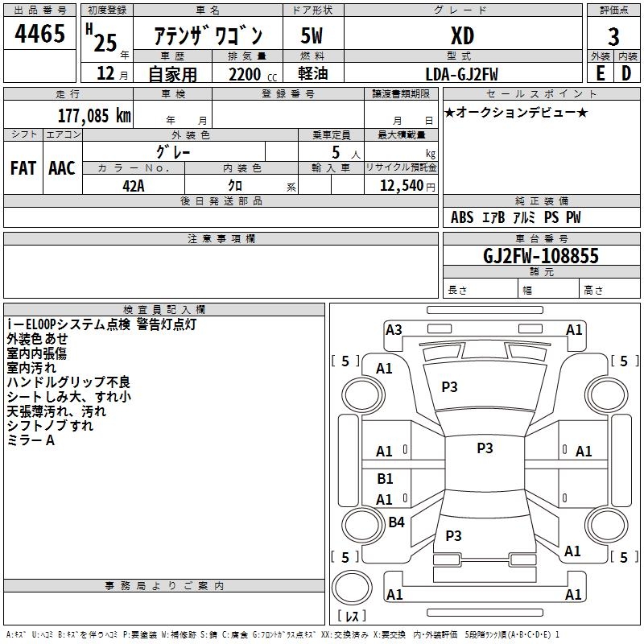Click the door shape value 5W
The image size is (644, 644).
312,35
